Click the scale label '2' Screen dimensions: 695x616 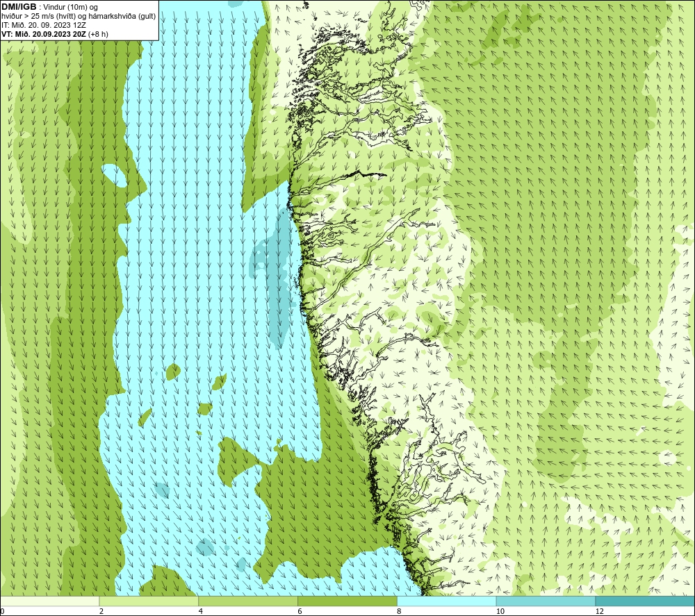click(101, 611)
